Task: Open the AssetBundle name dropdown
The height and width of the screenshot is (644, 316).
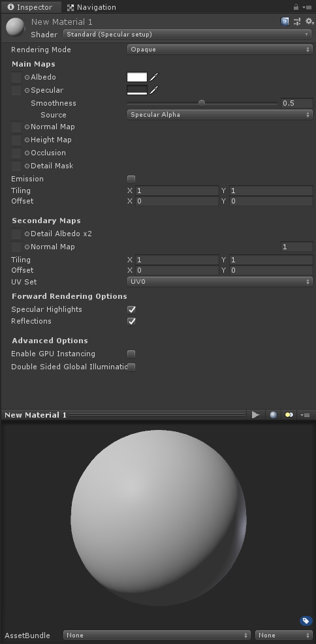Action: (x=157, y=636)
